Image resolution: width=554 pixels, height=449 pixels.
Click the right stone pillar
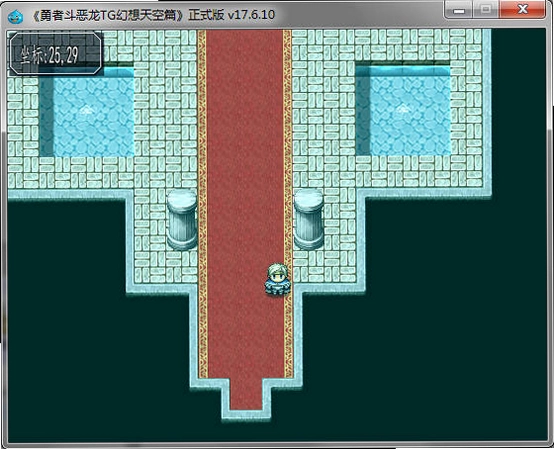(x=309, y=219)
